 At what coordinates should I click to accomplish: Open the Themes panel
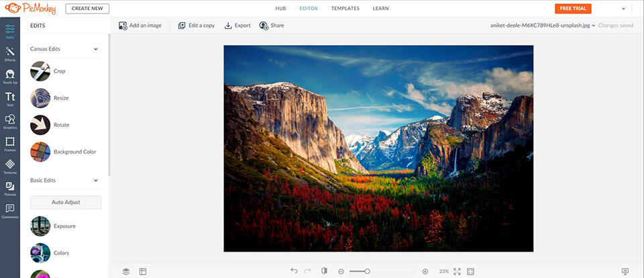click(10, 189)
